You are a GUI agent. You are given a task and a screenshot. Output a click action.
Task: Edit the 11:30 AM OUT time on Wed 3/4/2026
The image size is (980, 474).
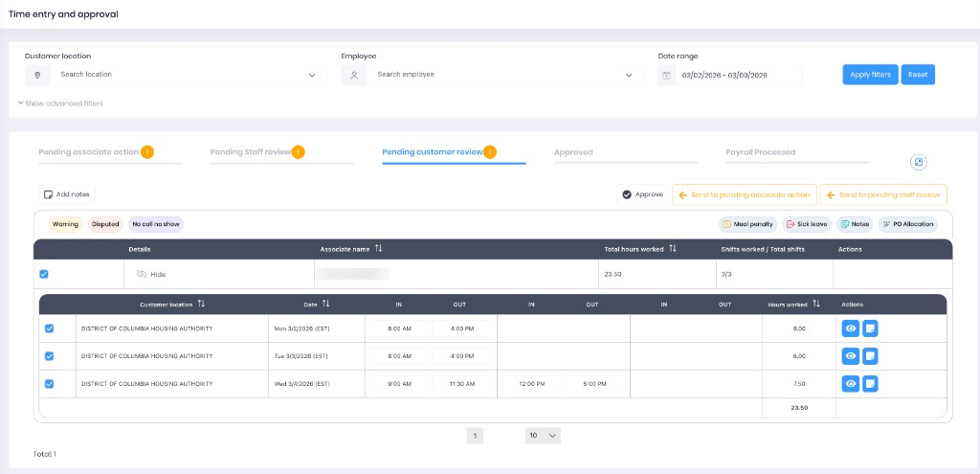(462, 383)
